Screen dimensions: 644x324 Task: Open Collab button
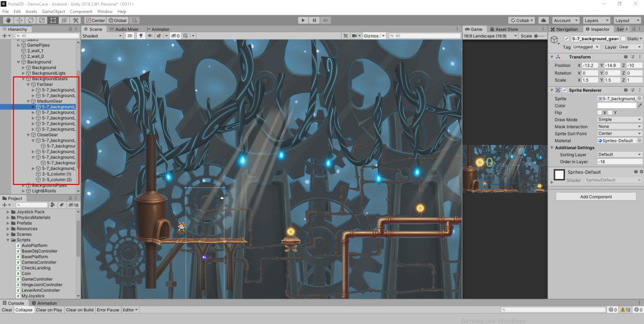coord(522,21)
